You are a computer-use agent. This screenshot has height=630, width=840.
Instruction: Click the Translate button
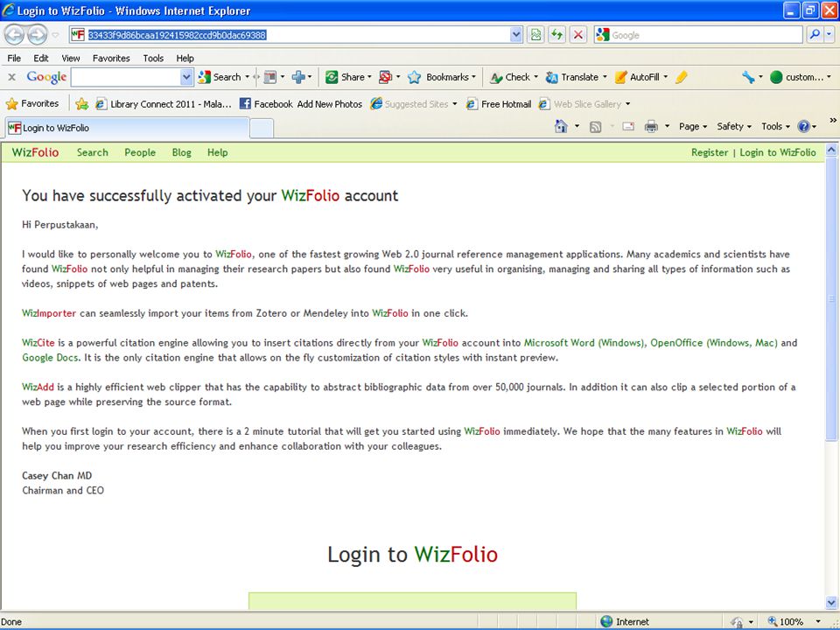tap(571, 77)
